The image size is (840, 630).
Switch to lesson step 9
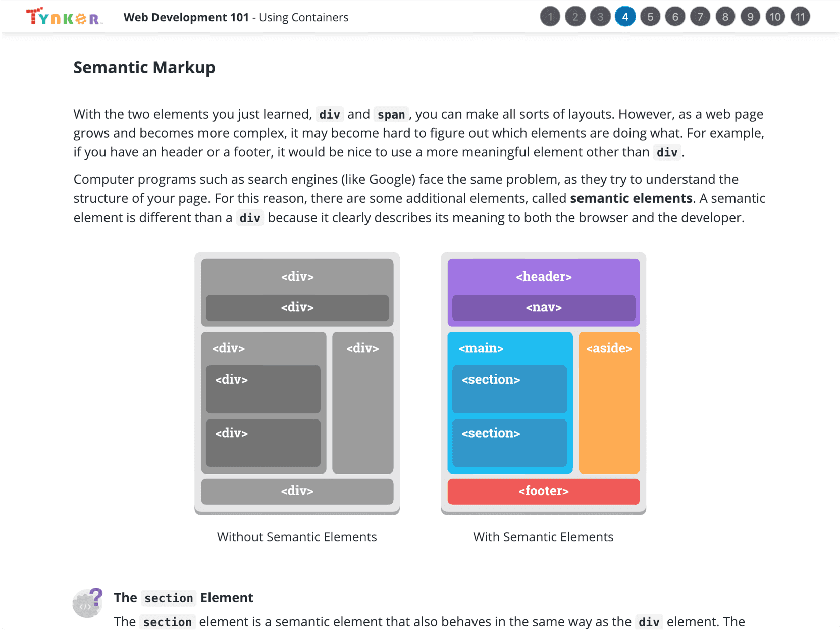750,17
